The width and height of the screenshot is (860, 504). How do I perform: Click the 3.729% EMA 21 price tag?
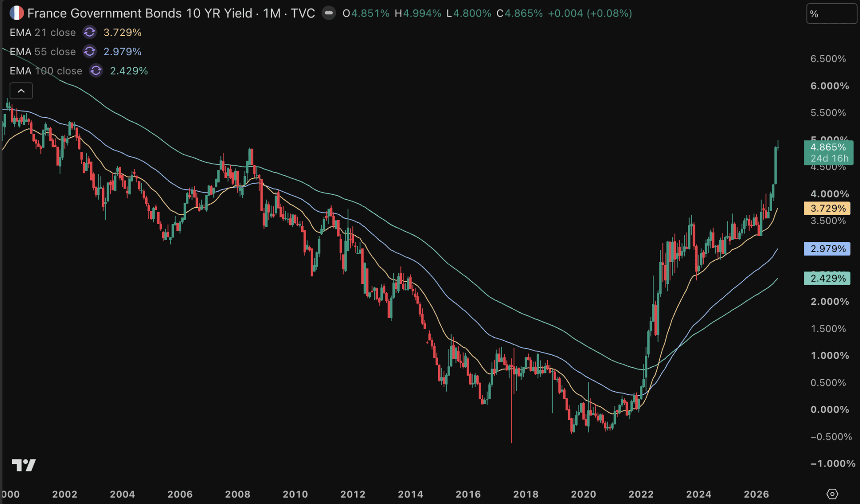(827, 209)
